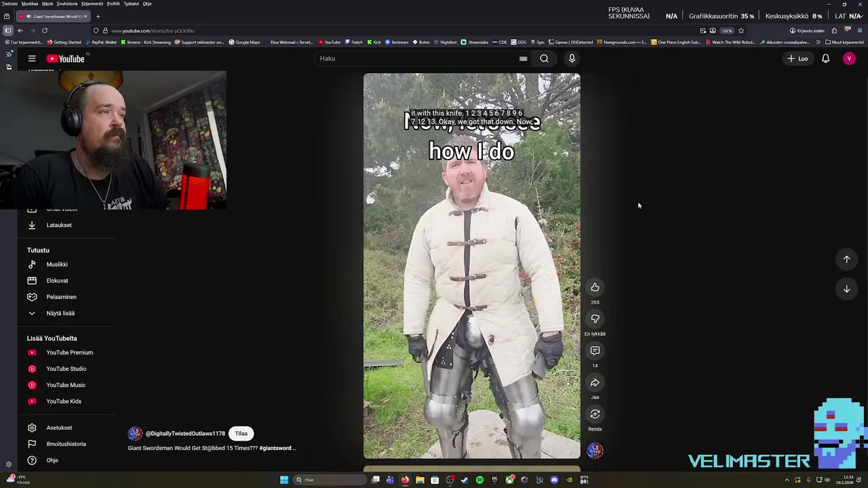
Task: Toggle the Firefox sidebar button
Action: [x=7, y=30]
